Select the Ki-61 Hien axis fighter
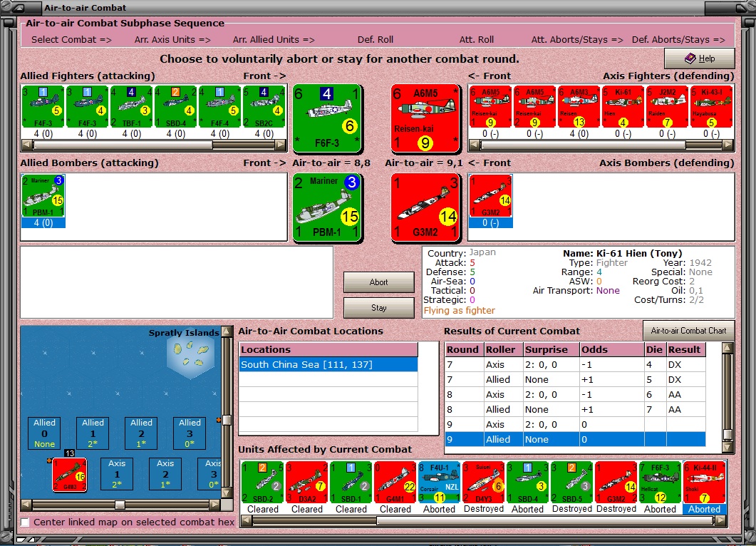756x546 pixels. tap(623, 107)
